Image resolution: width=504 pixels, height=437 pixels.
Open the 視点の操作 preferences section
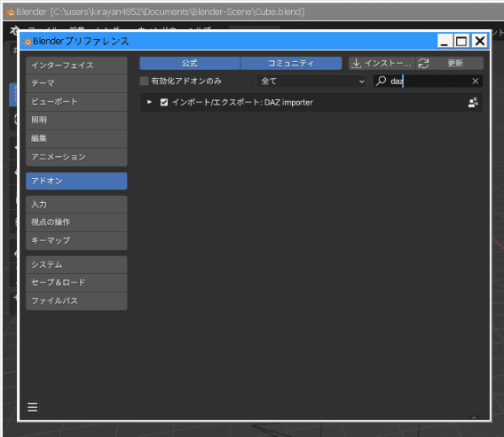76,222
